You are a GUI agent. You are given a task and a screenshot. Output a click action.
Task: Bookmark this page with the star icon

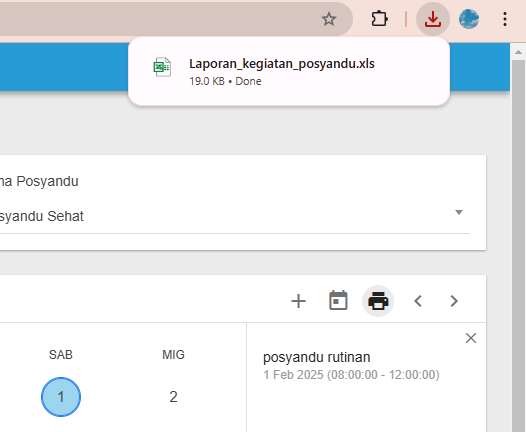(329, 19)
